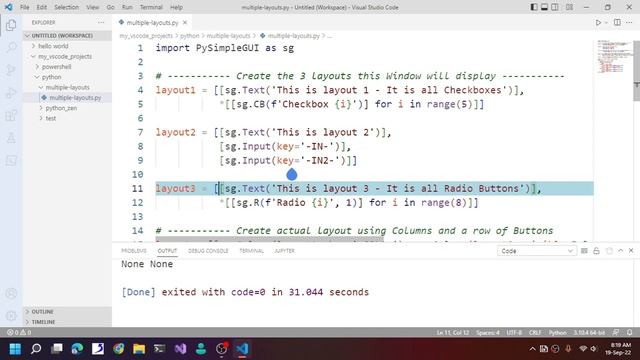
Task: Open Customize Layout icon in title bar
Action: (569, 7)
